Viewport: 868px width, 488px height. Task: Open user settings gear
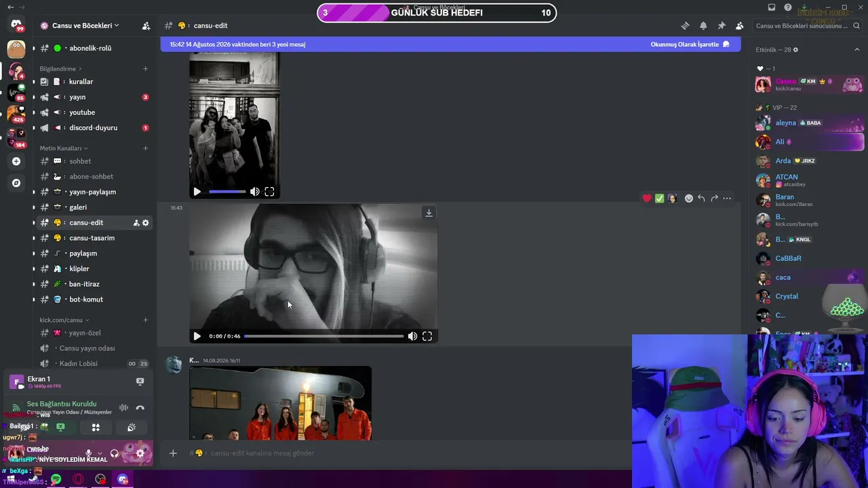click(140, 453)
